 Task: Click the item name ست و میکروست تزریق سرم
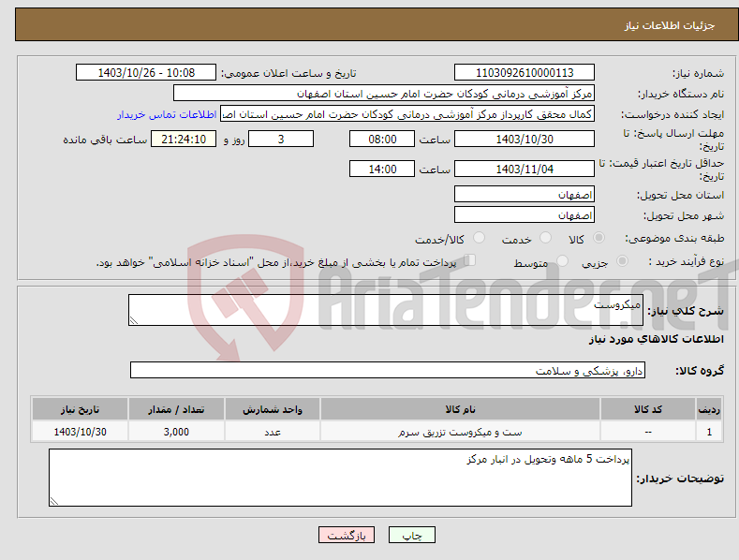point(460,432)
